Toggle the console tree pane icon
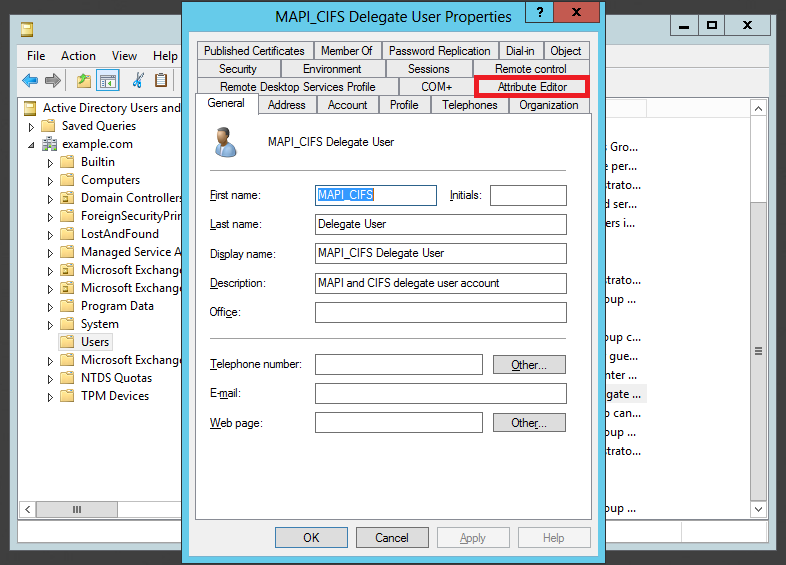 pos(108,80)
